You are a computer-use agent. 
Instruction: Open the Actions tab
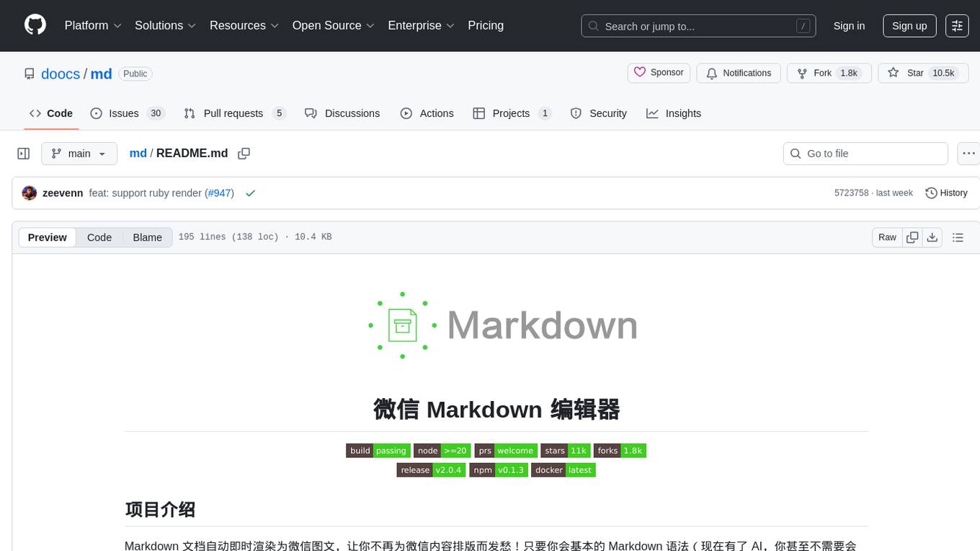pos(427,113)
